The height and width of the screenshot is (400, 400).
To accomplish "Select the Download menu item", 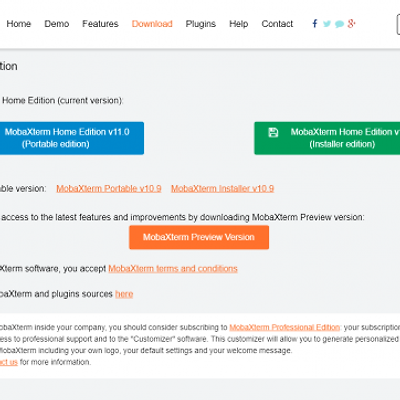I will tap(152, 24).
